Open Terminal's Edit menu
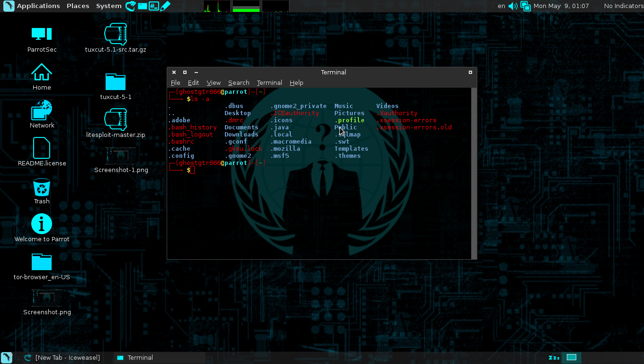This screenshot has width=644, height=364. click(x=193, y=82)
